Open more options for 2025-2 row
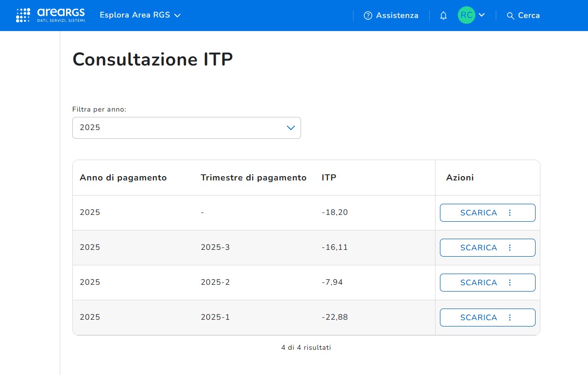 [510, 282]
